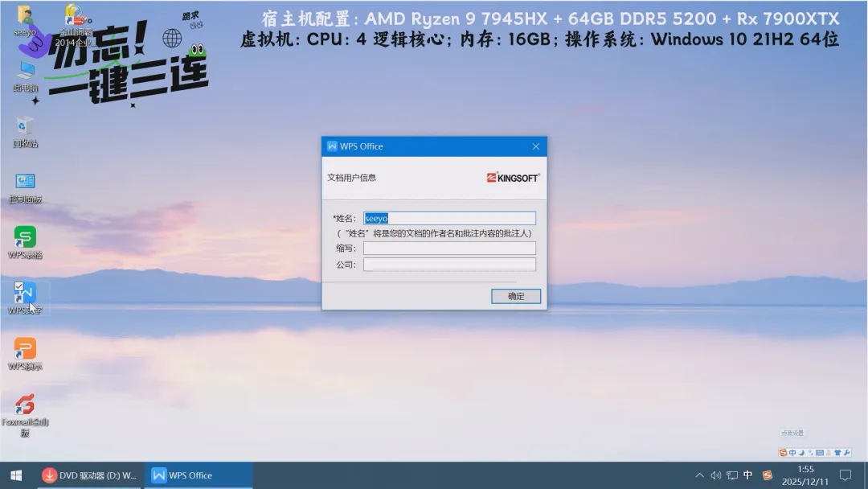Open the 回收站 recycle bin icon
The height and width of the screenshot is (489, 868).
[x=25, y=132]
